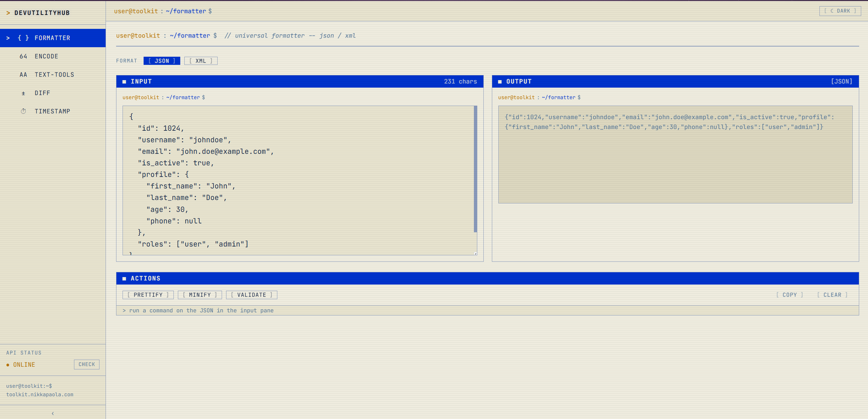Image resolution: width=868 pixels, height=419 pixels.
Task: Open the Timestamp tool
Action: pos(53,111)
